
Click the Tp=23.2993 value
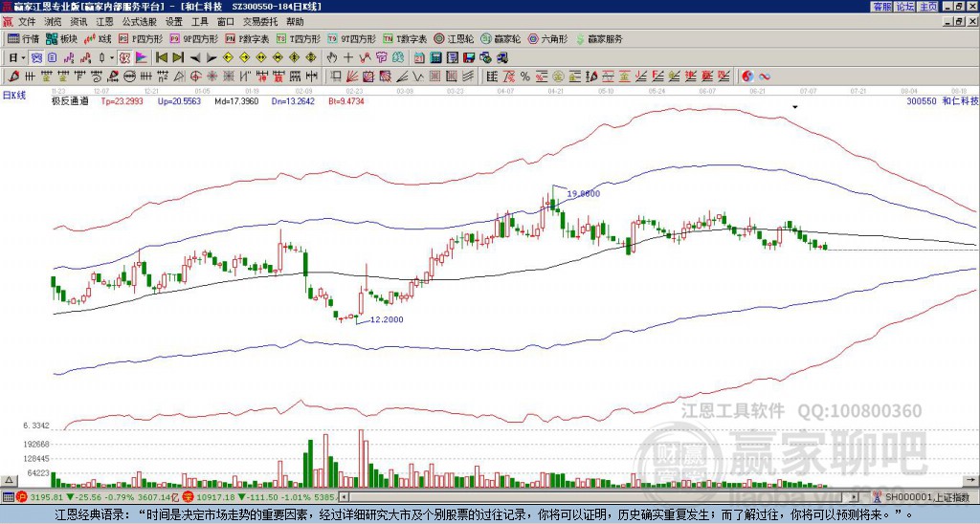pyautogui.click(x=122, y=100)
